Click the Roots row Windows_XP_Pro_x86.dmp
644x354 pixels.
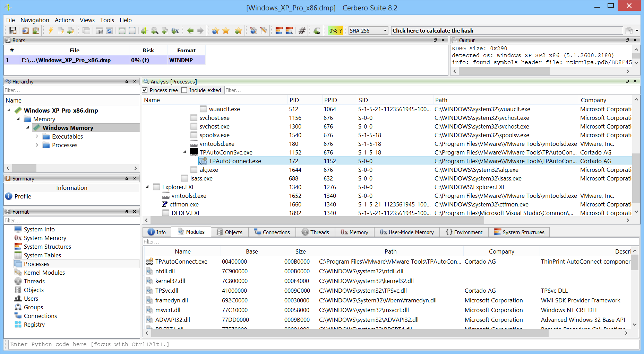pos(105,60)
